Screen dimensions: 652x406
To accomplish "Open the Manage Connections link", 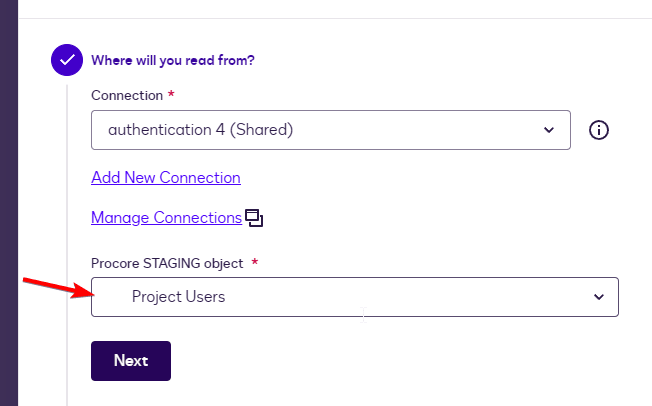I will (x=166, y=217).
